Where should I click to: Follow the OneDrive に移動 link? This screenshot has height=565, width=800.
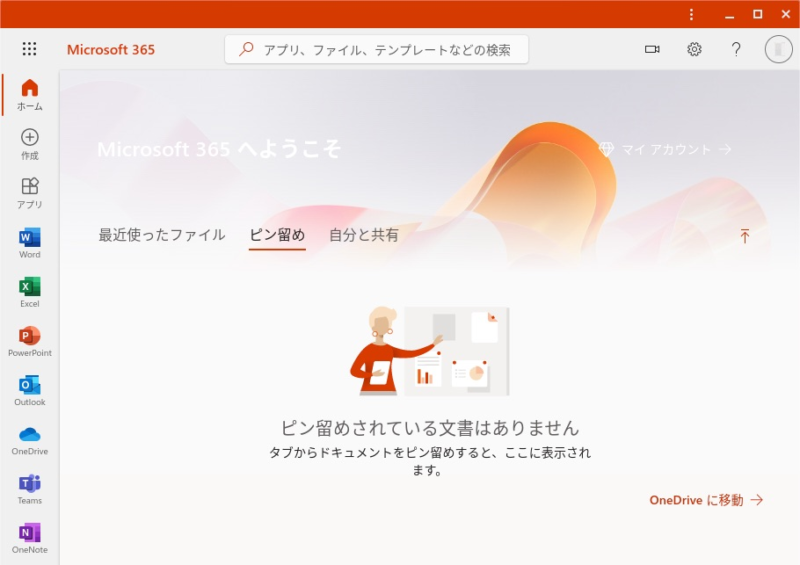coord(706,500)
